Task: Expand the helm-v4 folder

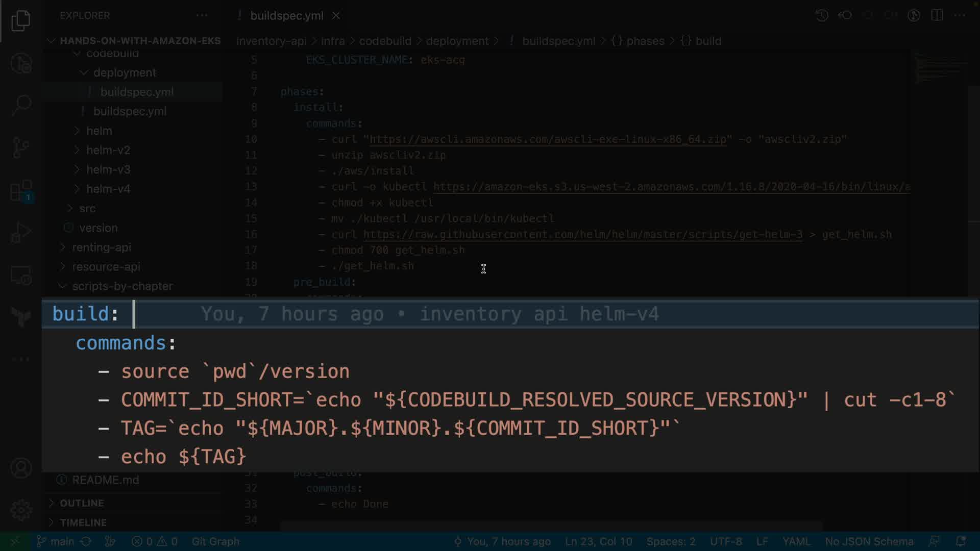Action: pyautogui.click(x=108, y=189)
